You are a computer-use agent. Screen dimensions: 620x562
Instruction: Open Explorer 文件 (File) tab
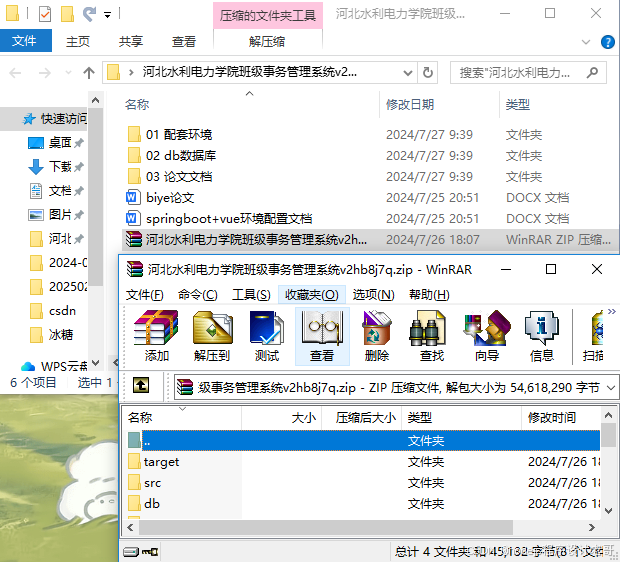click(x=25, y=41)
